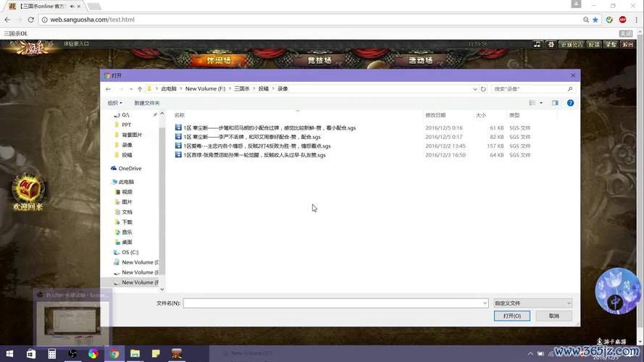Go back in the file dialog
644x362 pixels.
(108, 89)
